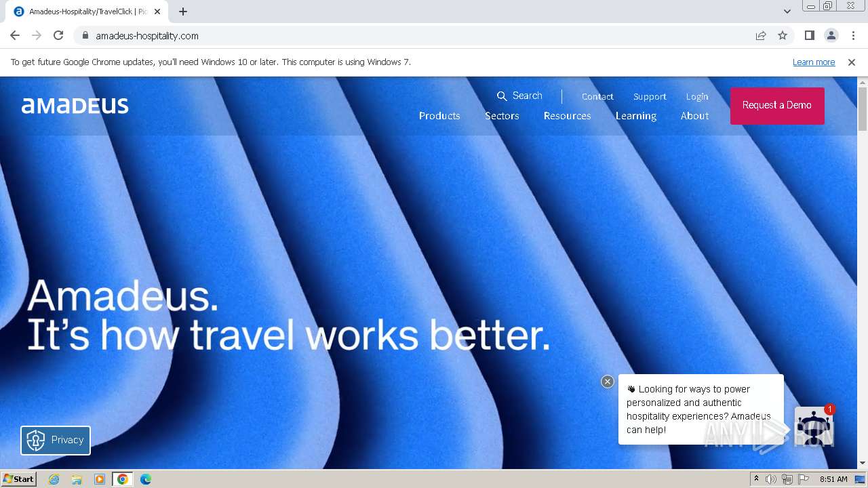Close the chatbot message popup

click(x=608, y=382)
